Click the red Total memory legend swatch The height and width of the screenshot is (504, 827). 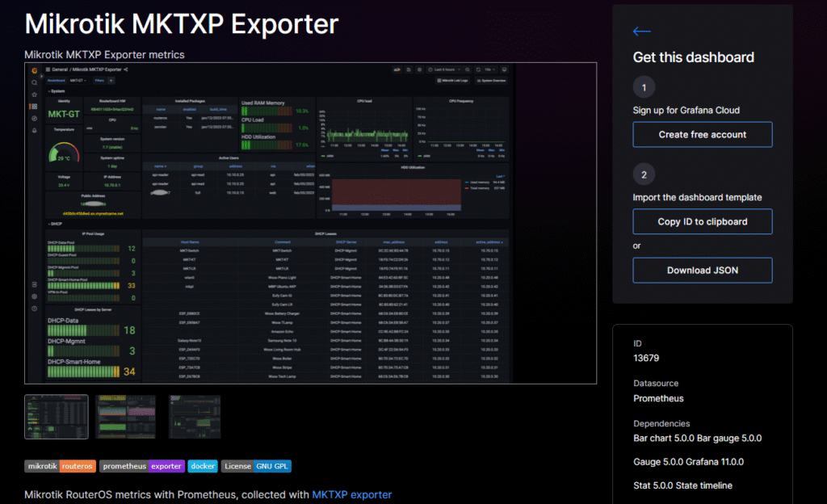pyautogui.click(x=464, y=187)
